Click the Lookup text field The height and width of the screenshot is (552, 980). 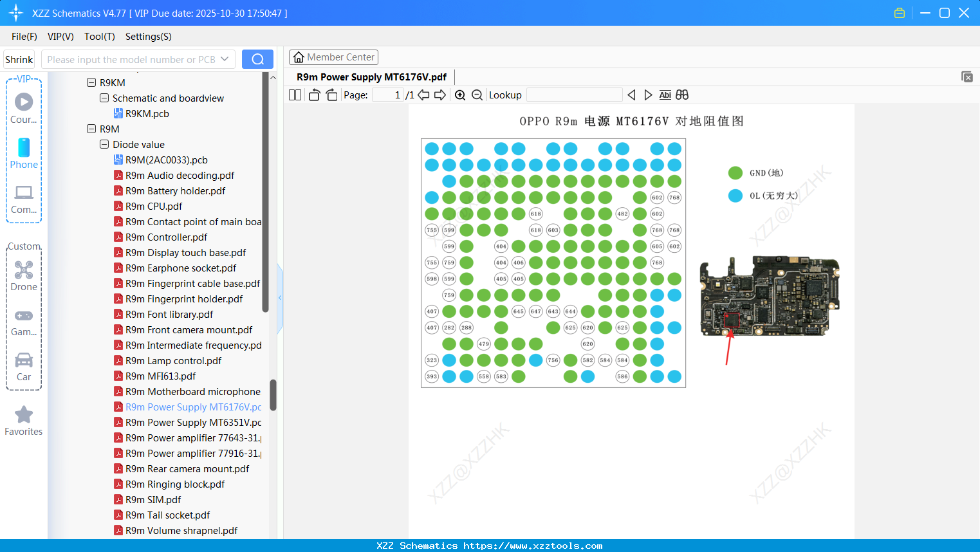575,95
